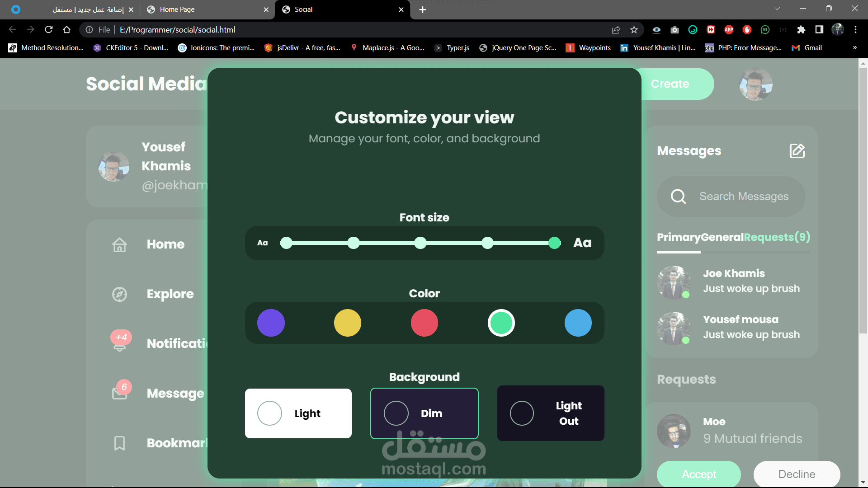
Task: Open the Requests(9) messages tab
Action: click(x=777, y=237)
